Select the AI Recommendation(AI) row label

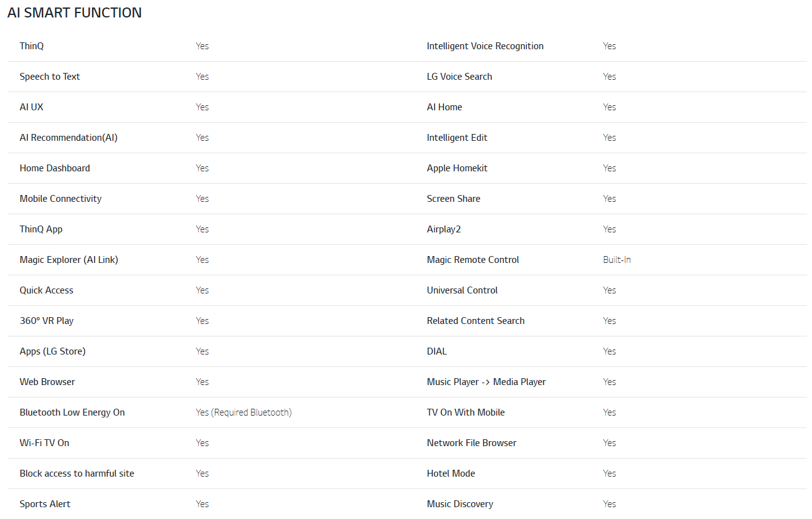click(68, 138)
